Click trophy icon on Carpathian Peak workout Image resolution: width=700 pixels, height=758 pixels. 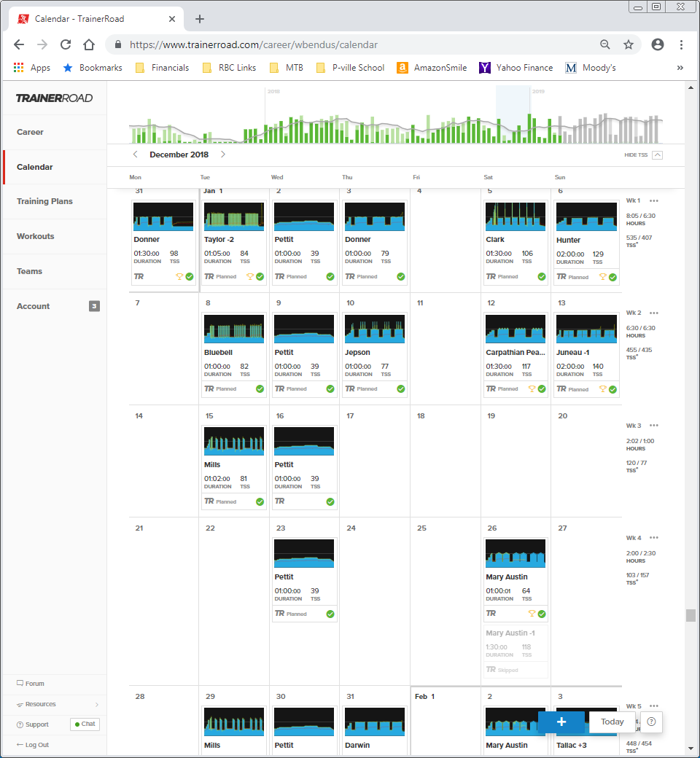(532, 388)
